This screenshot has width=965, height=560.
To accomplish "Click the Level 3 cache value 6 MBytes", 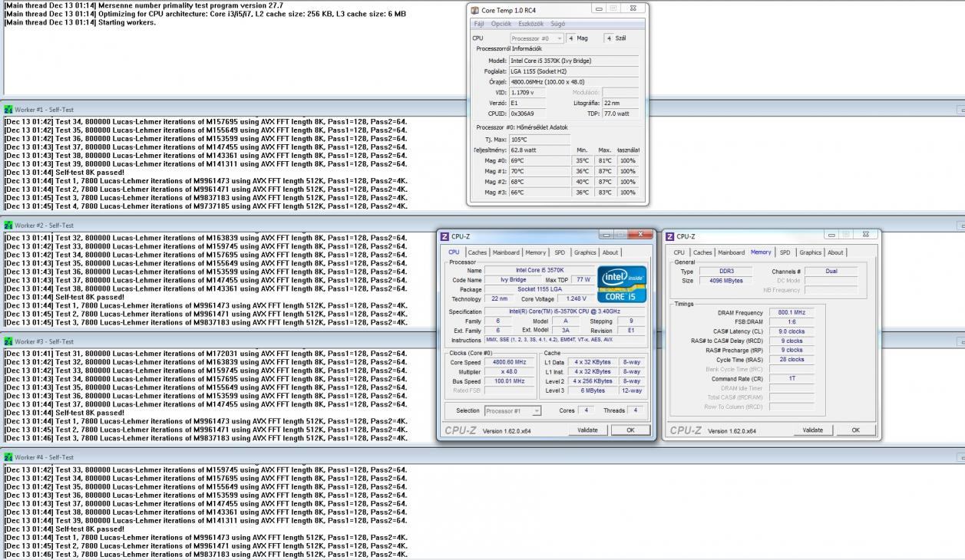I will 593,390.
